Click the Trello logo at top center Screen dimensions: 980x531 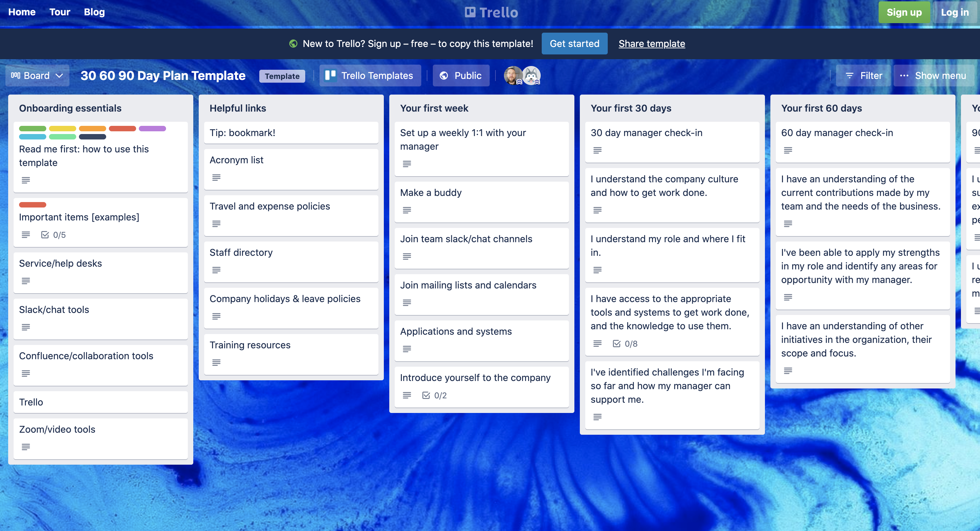[x=491, y=12]
